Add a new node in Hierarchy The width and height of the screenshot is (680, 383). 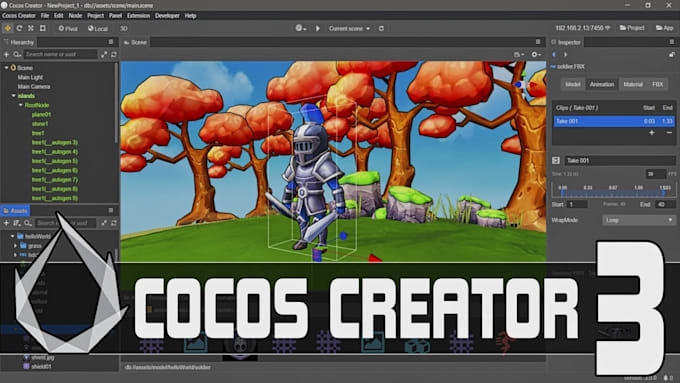[x=6, y=54]
